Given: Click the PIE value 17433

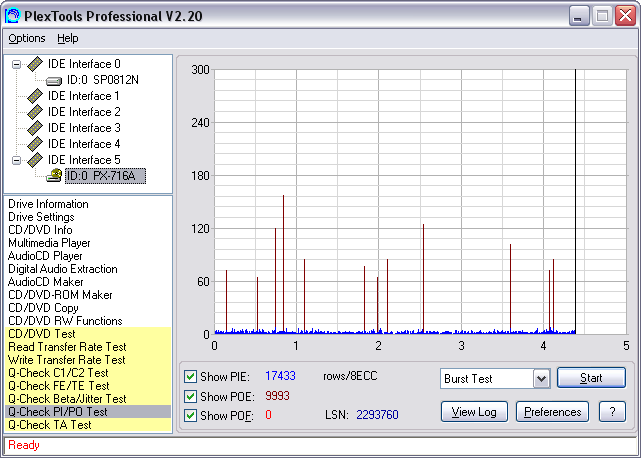Looking at the screenshot, I should (280, 376).
